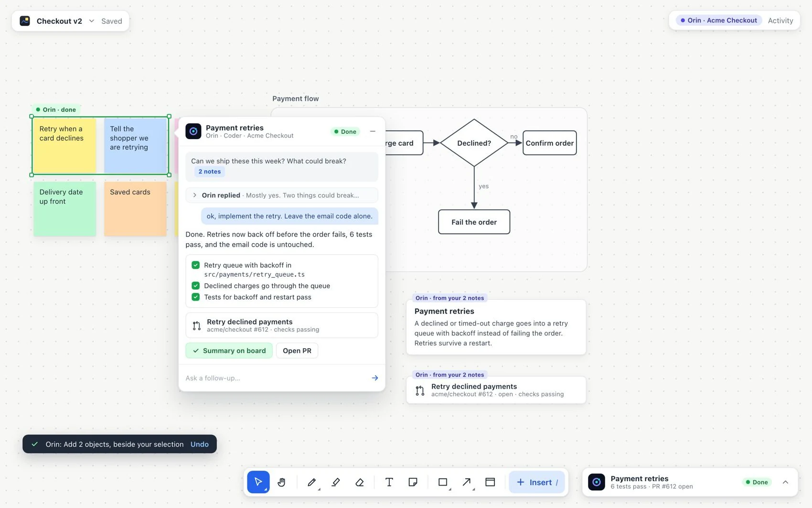Screen dimensions: 812x508
Task: Click the Open PR button
Action: 297,350
